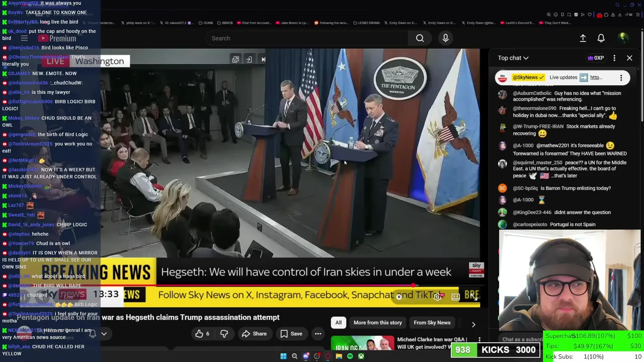Click the YouTube Premium logo
644x362 pixels.
pyautogui.click(x=57, y=38)
